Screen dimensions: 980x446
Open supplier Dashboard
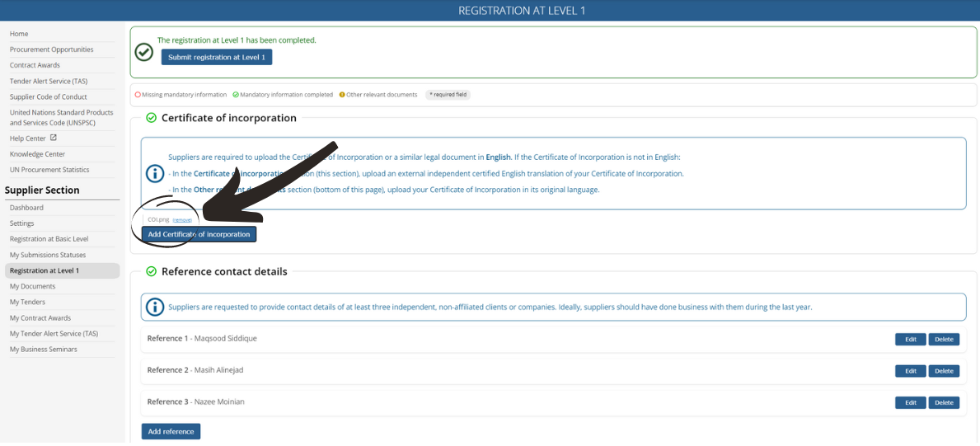(26, 208)
